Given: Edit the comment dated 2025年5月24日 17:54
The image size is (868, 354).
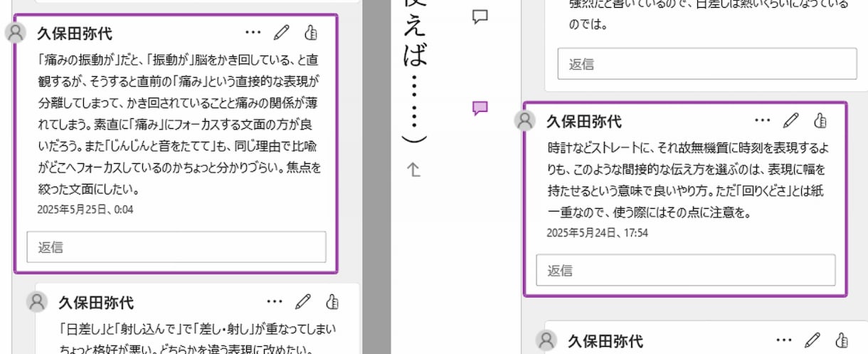Looking at the screenshot, I should point(791,120).
